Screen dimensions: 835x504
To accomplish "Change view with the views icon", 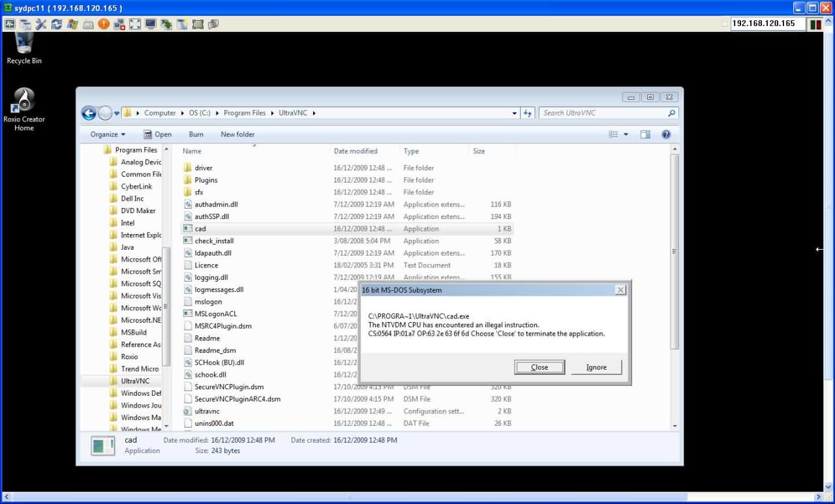I will [613, 134].
